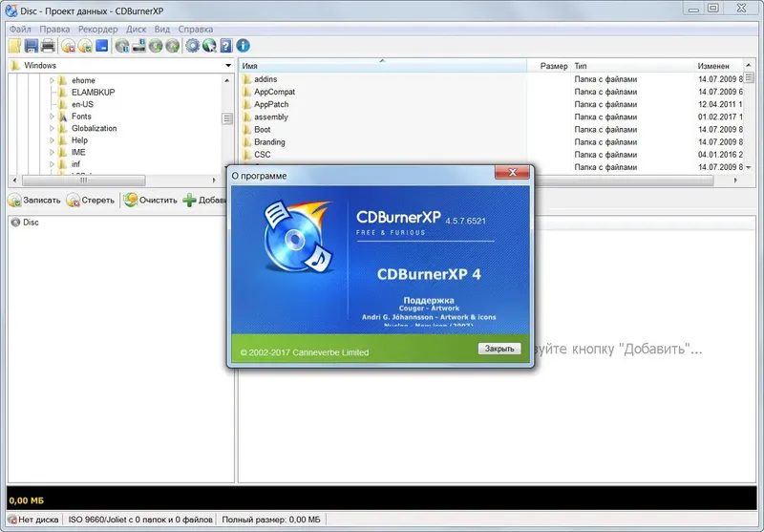Click the Canneverbe Limited copyright text
This screenshot has width=764, height=532.
click(x=305, y=352)
